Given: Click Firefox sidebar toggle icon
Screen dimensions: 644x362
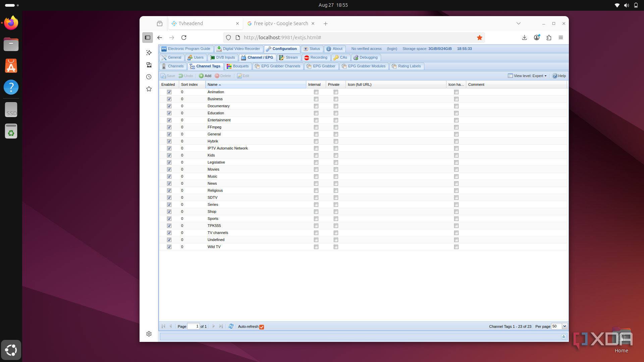Looking at the screenshot, I should [148, 38].
